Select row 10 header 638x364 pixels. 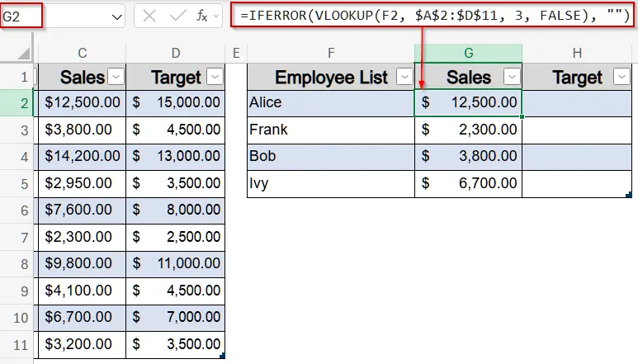pyautogui.click(x=17, y=318)
